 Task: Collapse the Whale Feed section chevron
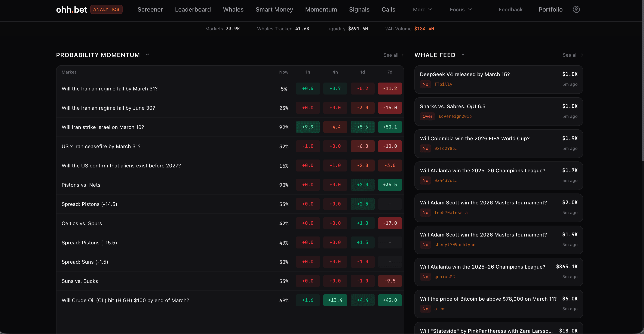tap(463, 55)
